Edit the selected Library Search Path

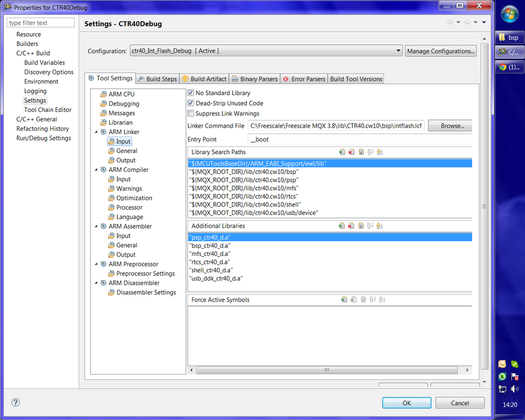[x=361, y=152]
